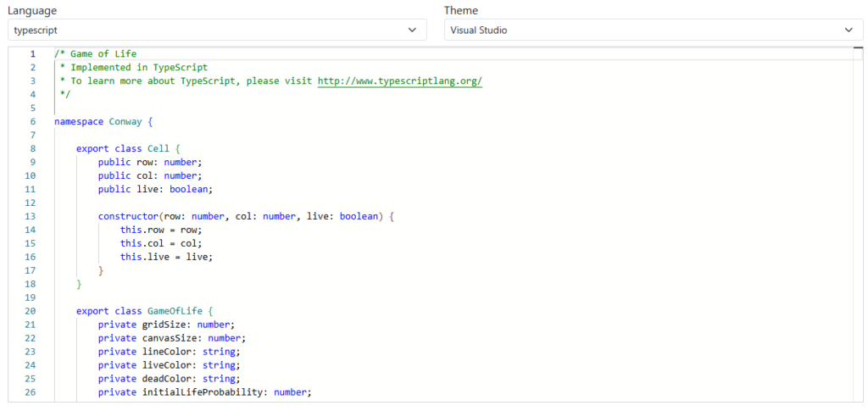Select line number 6 in the gutter

coord(33,121)
